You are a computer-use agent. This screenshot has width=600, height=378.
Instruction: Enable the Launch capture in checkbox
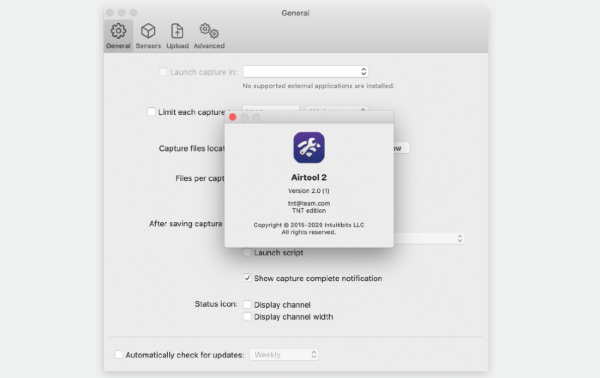(163, 72)
